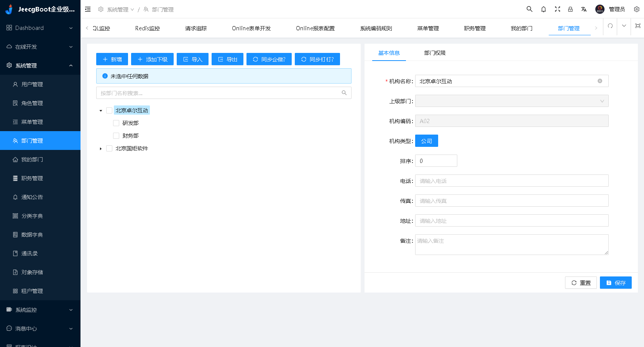Open the language switcher icon

coord(584,9)
